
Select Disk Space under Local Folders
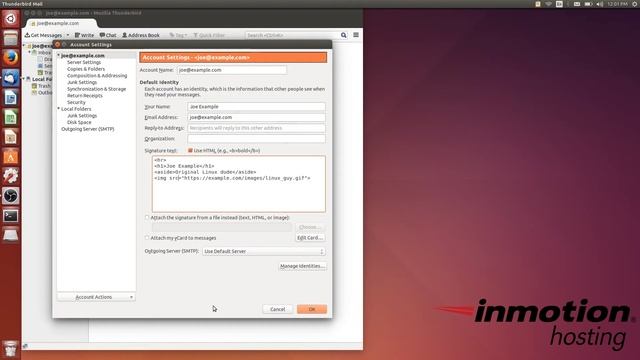[x=79, y=122]
